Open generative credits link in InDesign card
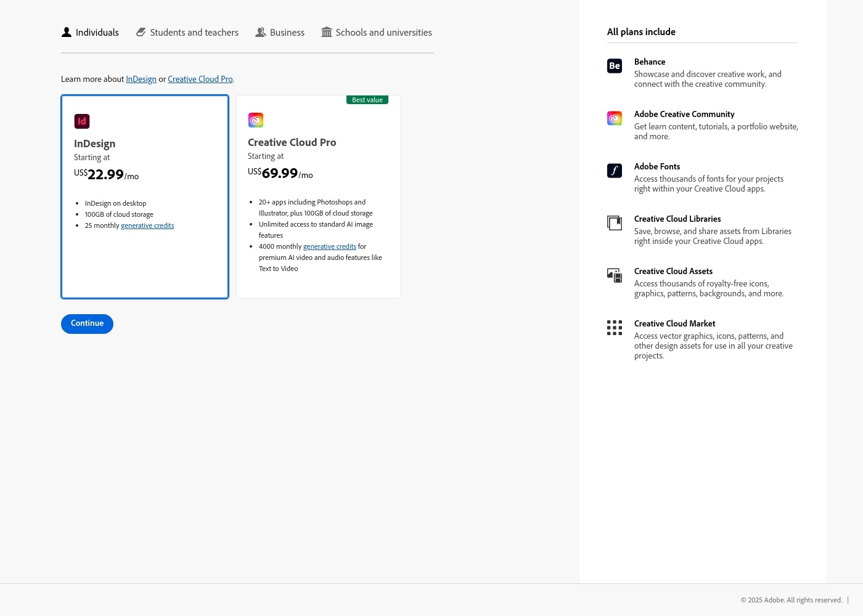The image size is (863, 616). (x=147, y=226)
